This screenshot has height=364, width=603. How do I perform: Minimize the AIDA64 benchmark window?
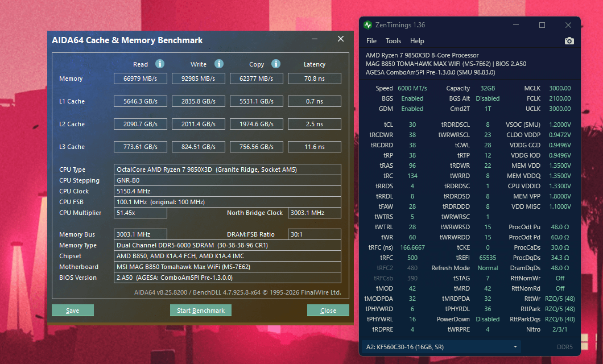(315, 39)
